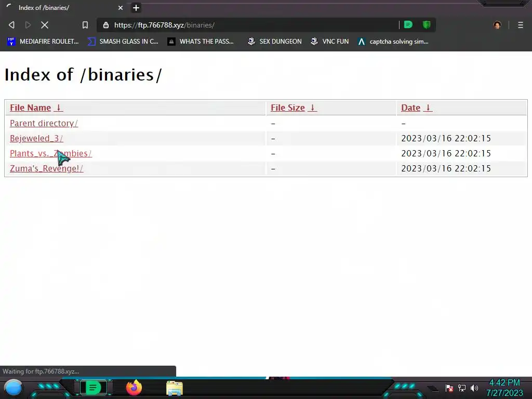Open WHATS THE PASS... bookmark
This screenshot has height=399, width=532.
pos(201,42)
